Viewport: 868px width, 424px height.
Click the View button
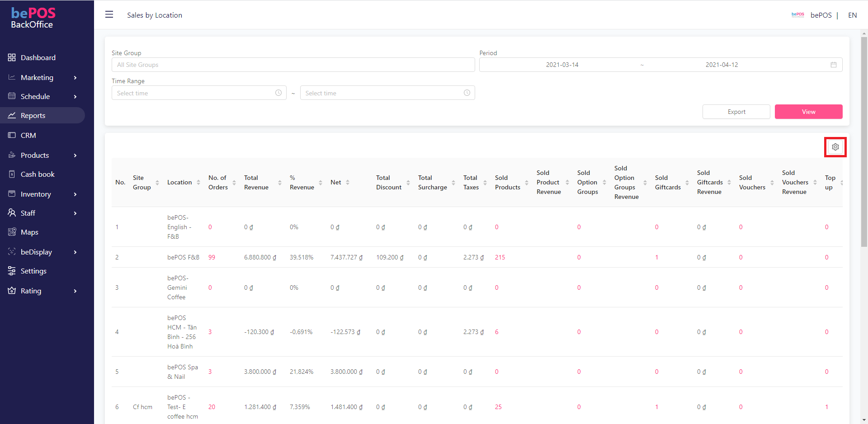coord(808,112)
